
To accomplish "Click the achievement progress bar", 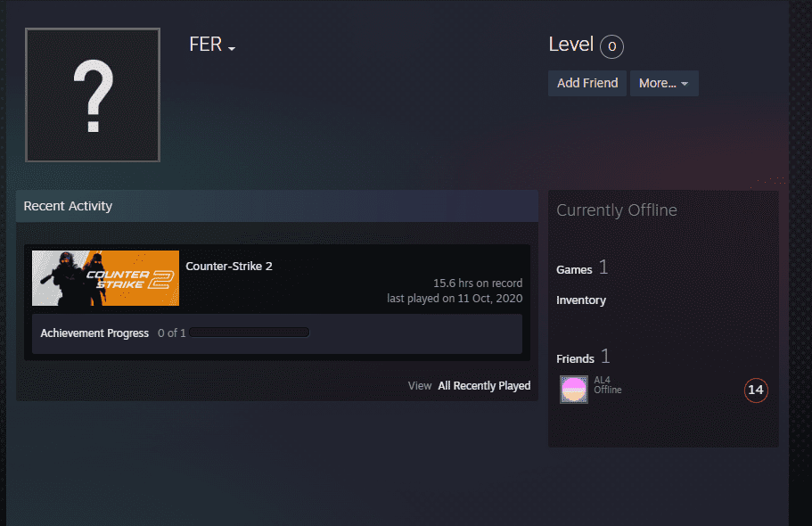I will point(249,331).
